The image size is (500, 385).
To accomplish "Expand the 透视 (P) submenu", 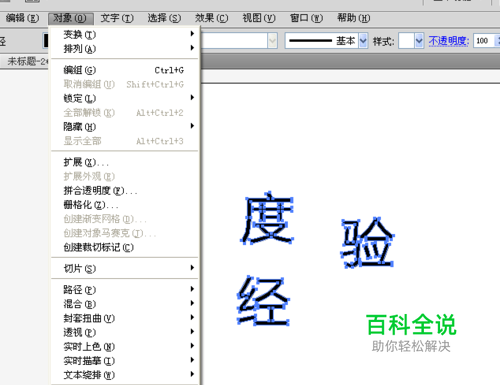I will [125, 332].
